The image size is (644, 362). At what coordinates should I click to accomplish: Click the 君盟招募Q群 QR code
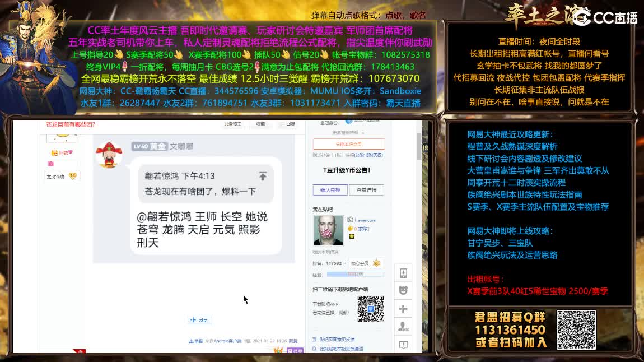point(576,330)
